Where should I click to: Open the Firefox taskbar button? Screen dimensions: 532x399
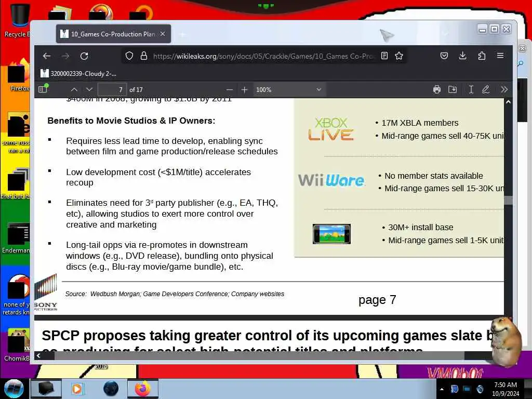(x=143, y=389)
